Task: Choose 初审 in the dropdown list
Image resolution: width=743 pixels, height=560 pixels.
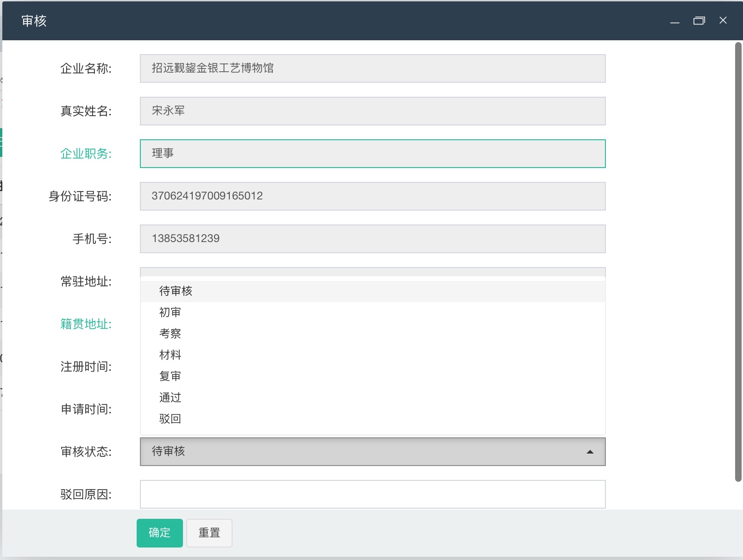Action: pos(170,312)
